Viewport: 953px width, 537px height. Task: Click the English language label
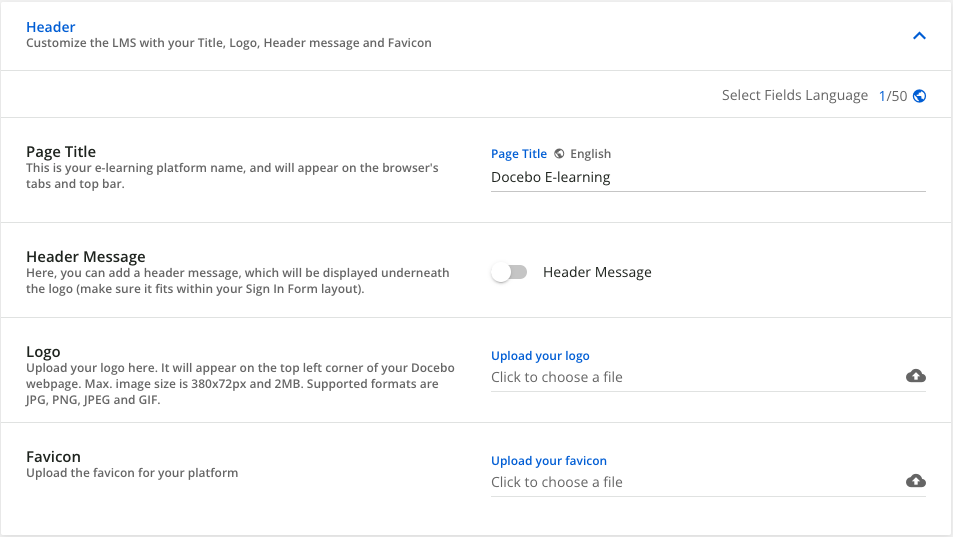pyautogui.click(x=590, y=154)
